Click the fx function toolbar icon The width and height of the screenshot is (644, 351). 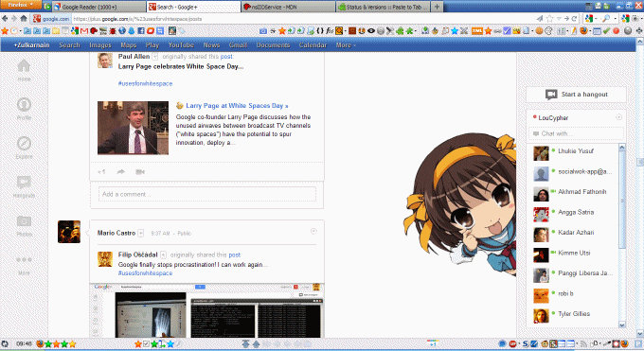pos(330,31)
